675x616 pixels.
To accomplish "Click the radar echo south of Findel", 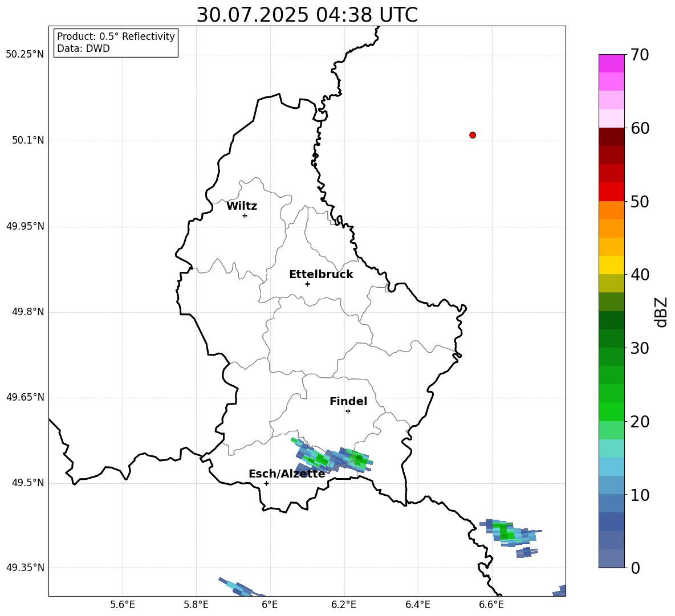I will pos(331,457).
